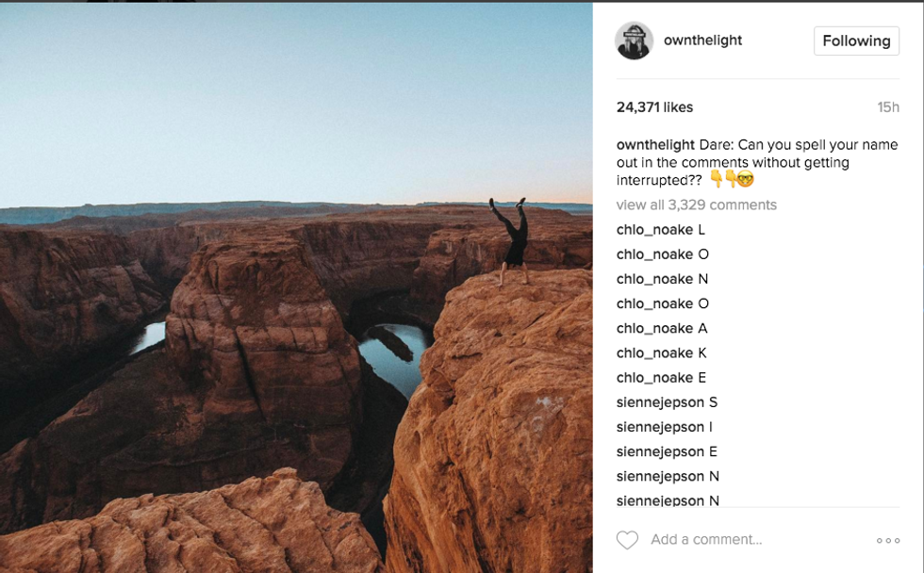Image resolution: width=924 pixels, height=573 pixels.
Task: Click the Add a comment field
Action: coord(706,540)
